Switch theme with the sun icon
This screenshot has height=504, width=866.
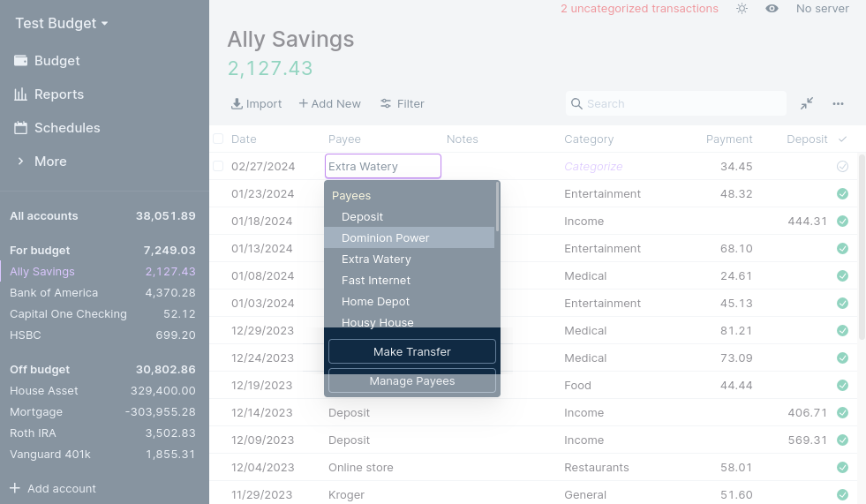point(742,9)
